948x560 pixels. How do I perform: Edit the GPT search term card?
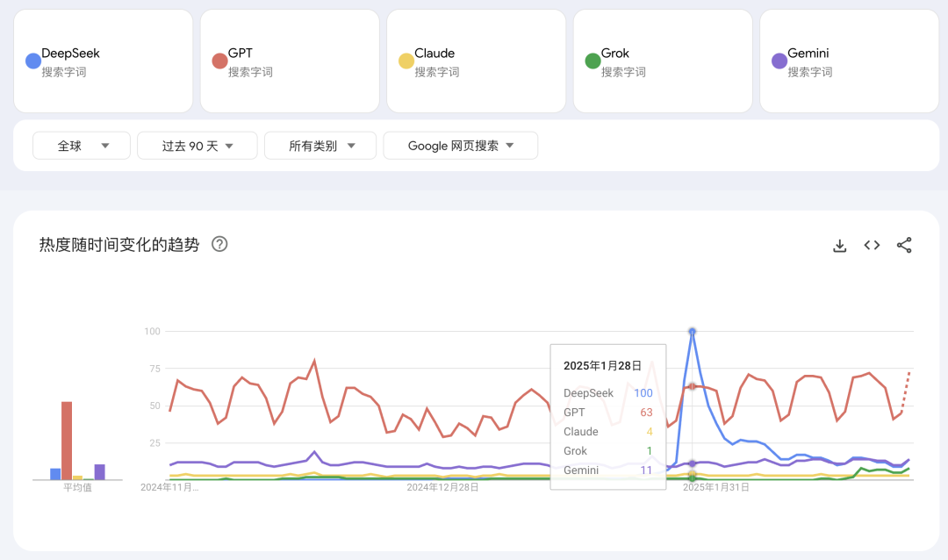point(290,61)
